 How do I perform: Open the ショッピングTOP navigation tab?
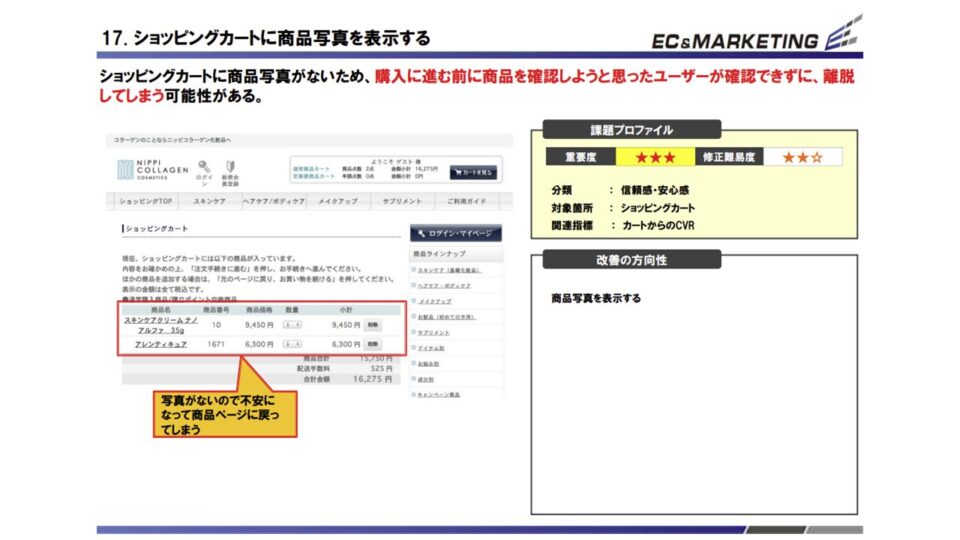pos(145,201)
